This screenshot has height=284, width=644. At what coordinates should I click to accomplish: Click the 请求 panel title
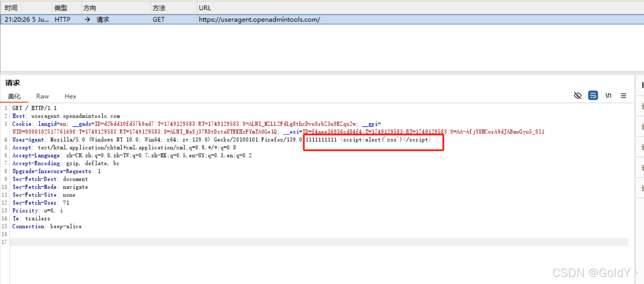[13, 83]
